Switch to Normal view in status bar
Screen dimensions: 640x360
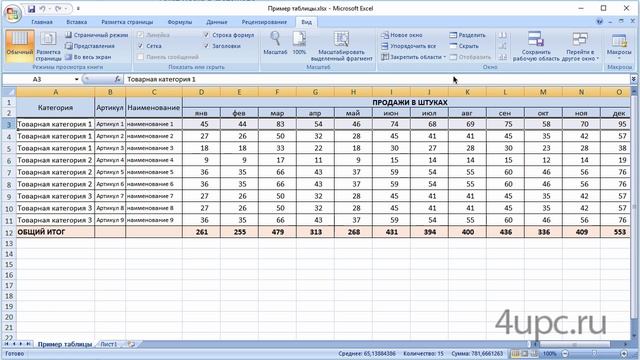[516, 353]
